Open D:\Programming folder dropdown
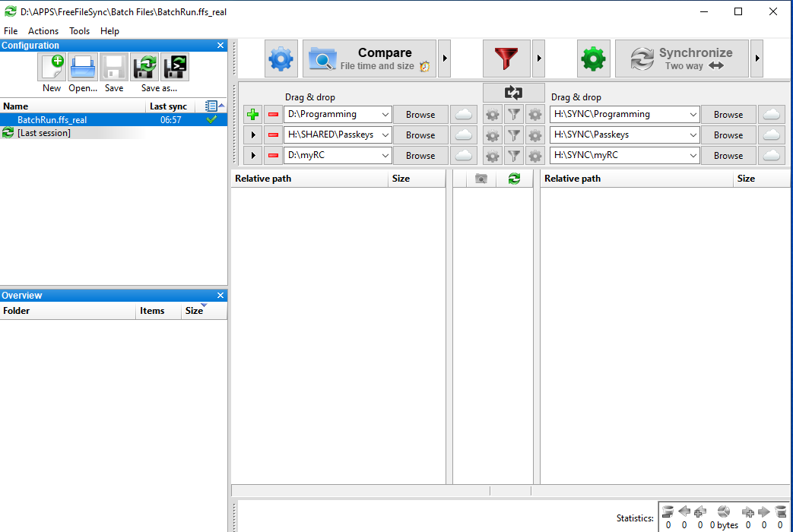Image resolution: width=793 pixels, height=532 pixels. (x=385, y=115)
